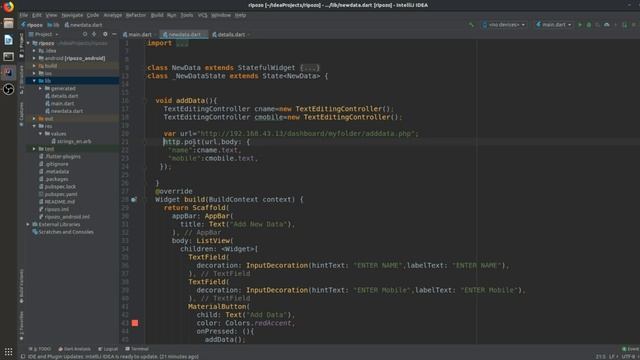640x360 pixels.
Task: Open the Code menu
Action: click(93, 15)
